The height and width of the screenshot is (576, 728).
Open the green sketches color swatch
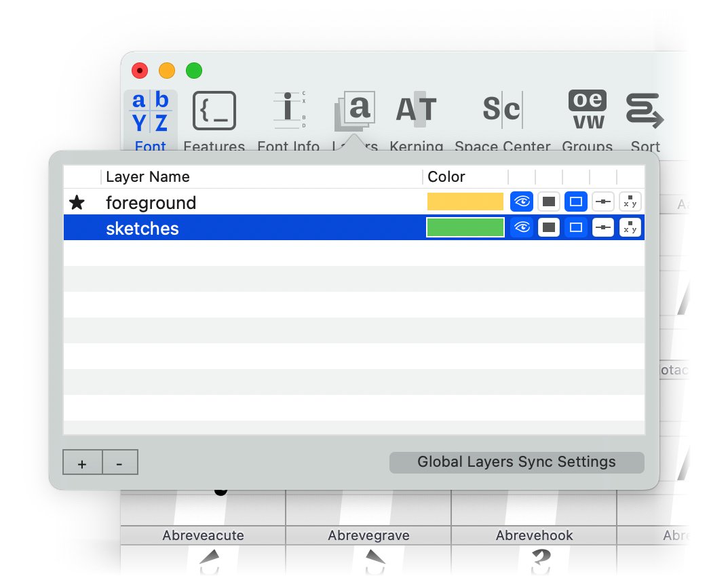pos(465,227)
